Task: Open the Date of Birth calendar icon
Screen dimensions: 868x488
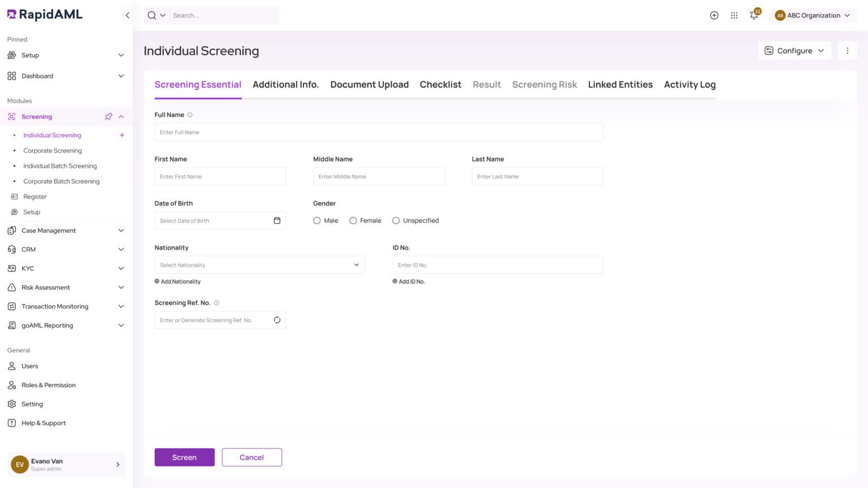Action: coord(277,220)
